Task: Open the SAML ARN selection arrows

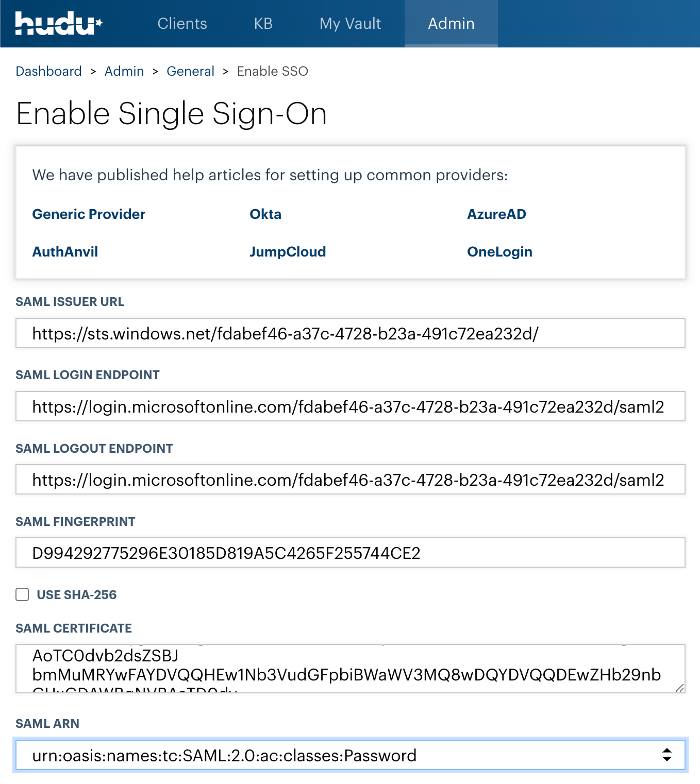Action: point(667,755)
